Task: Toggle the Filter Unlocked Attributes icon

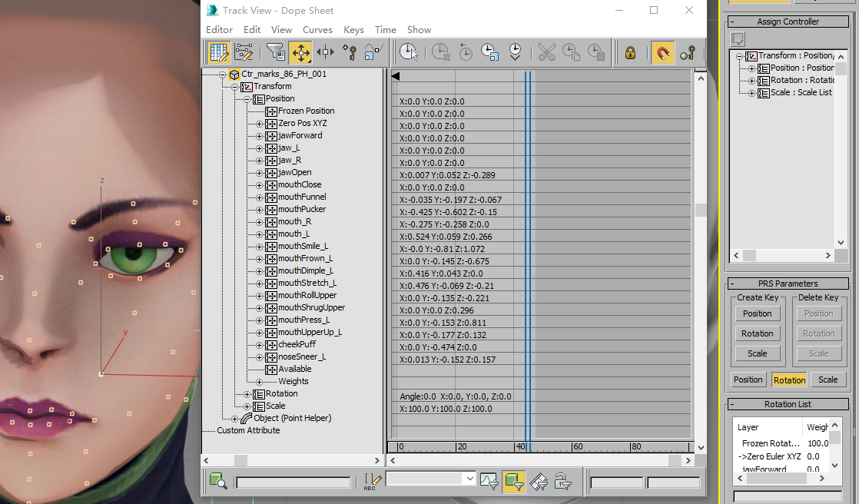Action: point(563,482)
